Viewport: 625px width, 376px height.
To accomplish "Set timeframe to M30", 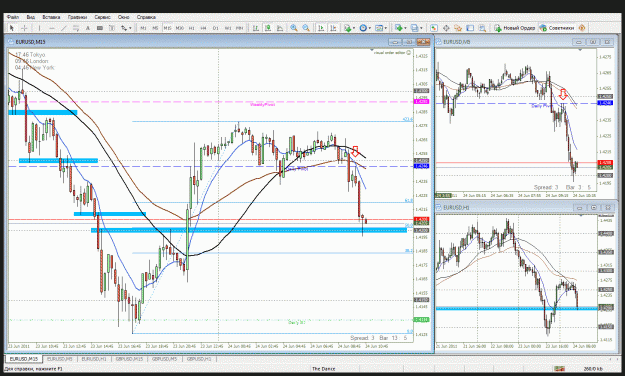I will [x=179, y=28].
